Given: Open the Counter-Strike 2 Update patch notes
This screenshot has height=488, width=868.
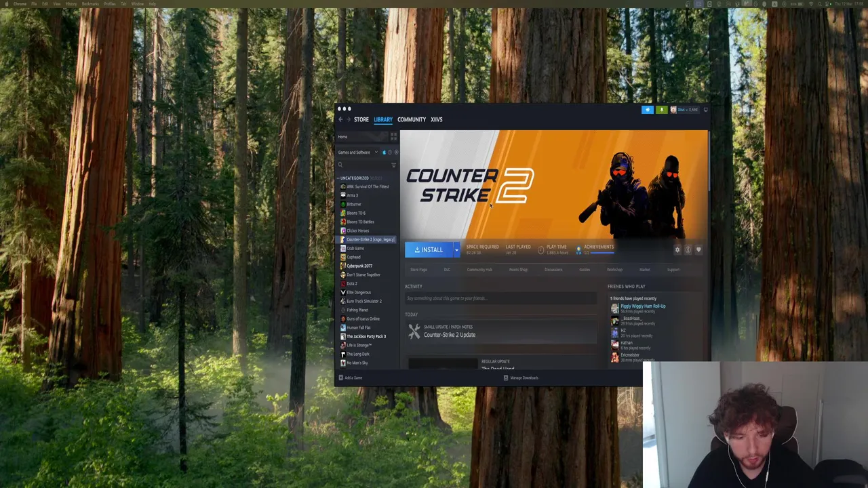Looking at the screenshot, I should coord(449,335).
